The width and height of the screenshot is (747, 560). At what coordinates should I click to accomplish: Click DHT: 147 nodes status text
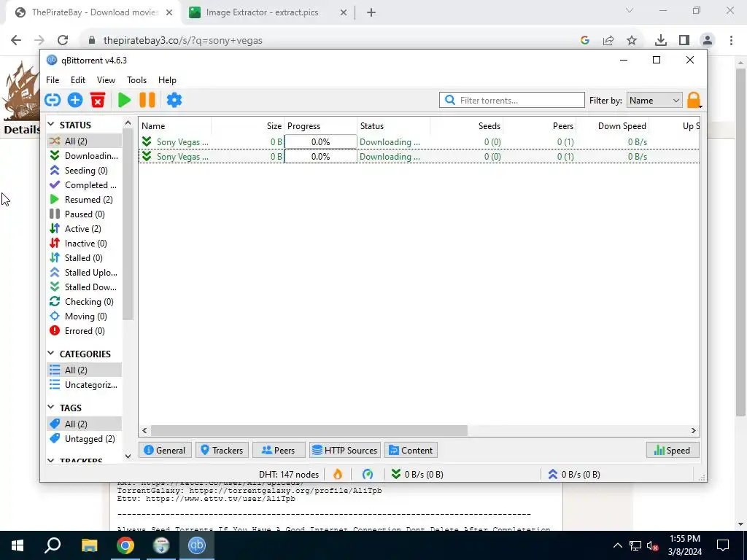289,474
